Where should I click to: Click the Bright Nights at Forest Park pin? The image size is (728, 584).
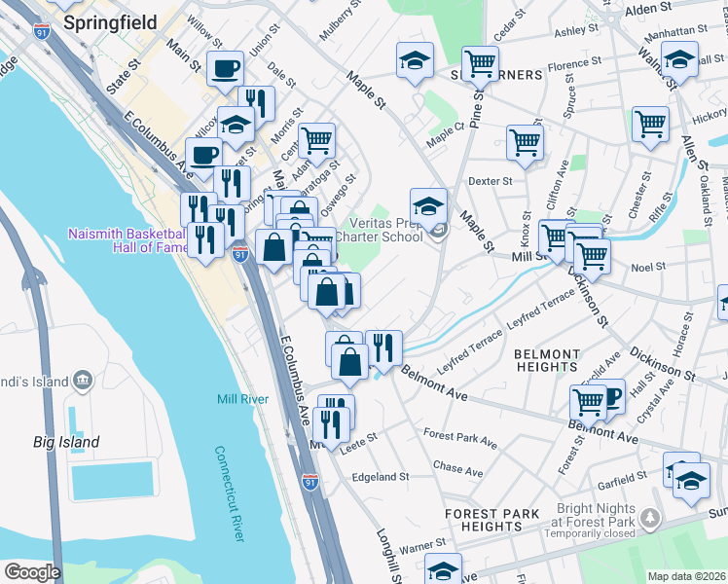(650, 519)
